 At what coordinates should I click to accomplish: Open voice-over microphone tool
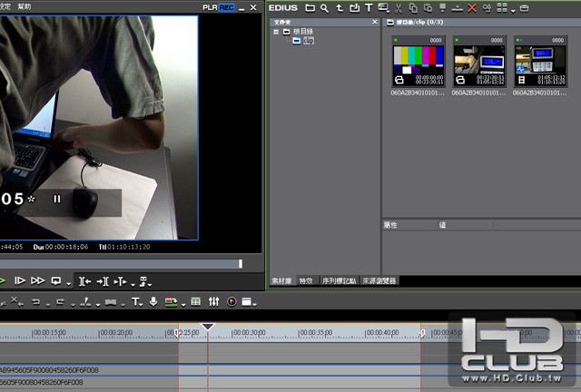(153, 301)
